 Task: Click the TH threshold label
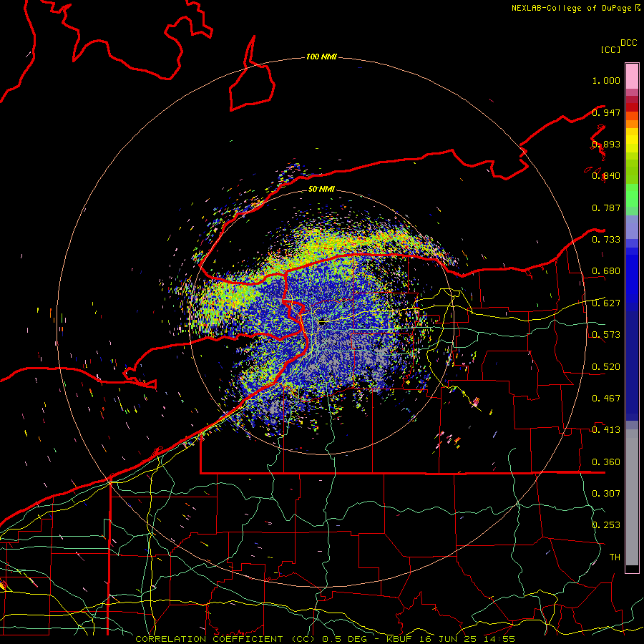click(x=615, y=557)
